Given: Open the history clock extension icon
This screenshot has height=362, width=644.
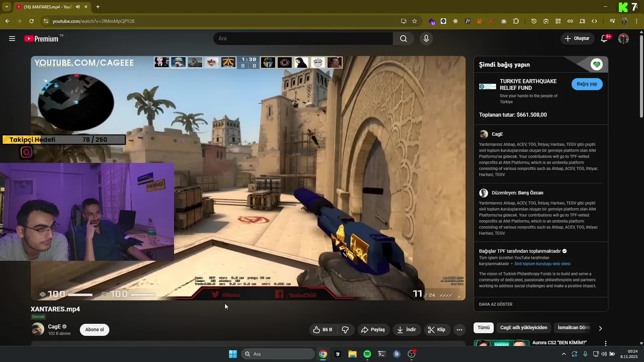Looking at the screenshot, I should pyautogui.click(x=534, y=21).
